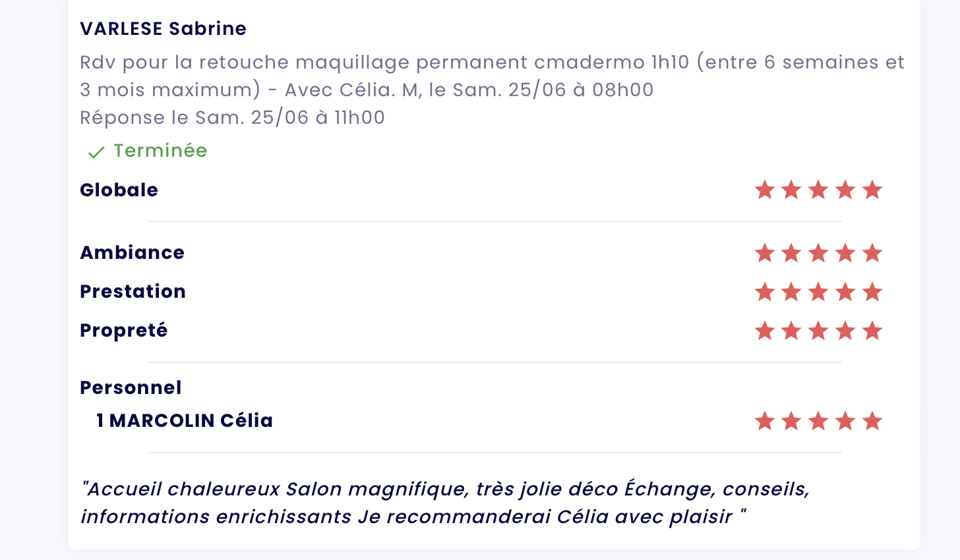The width and height of the screenshot is (960, 560).
Task: Click the first star in the Globale rating
Action: pyautogui.click(x=764, y=190)
